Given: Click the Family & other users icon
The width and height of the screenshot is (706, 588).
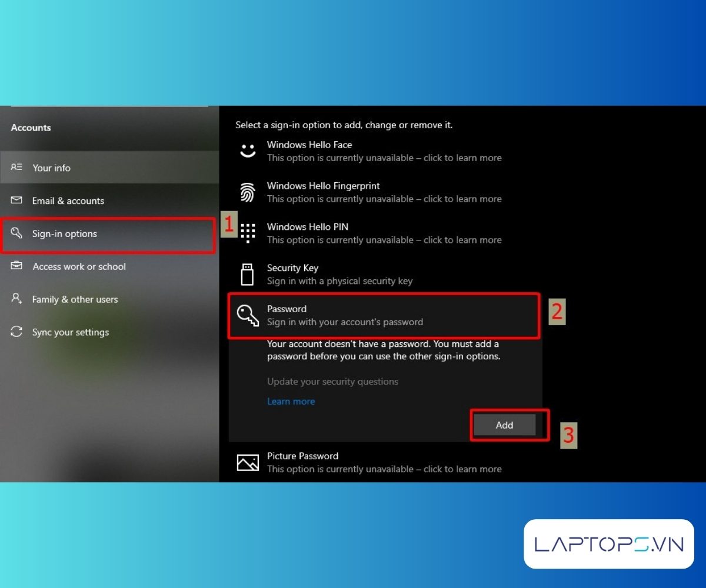Looking at the screenshot, I should tap(16, 299).
